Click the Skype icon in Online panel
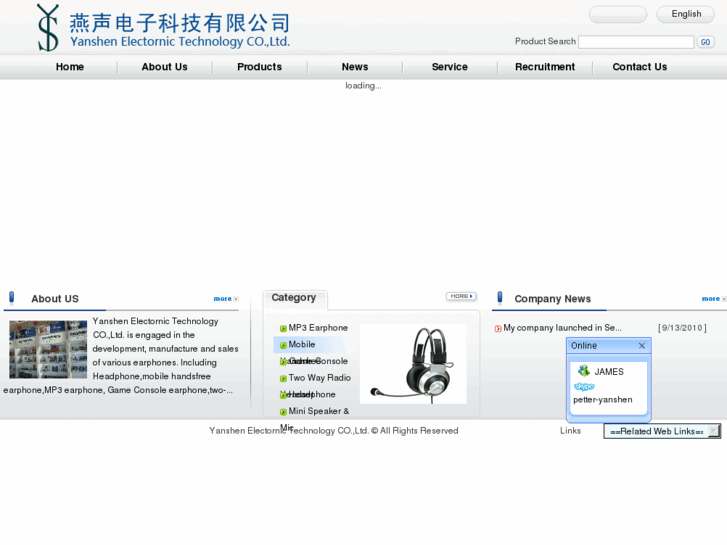 584,386
